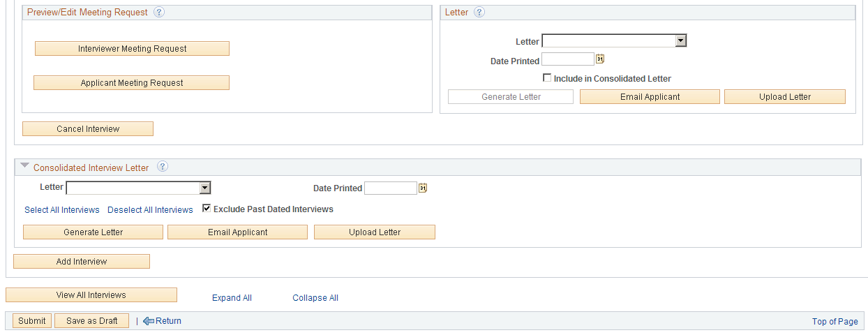Open calendar picker in Letter section
Image resolution: width=868 pixels, height=335 pixels.
(599, 59)
